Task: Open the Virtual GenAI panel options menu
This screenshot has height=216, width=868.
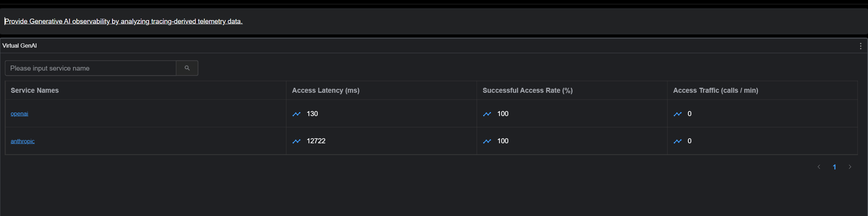Action: click(x=860, y=46)
